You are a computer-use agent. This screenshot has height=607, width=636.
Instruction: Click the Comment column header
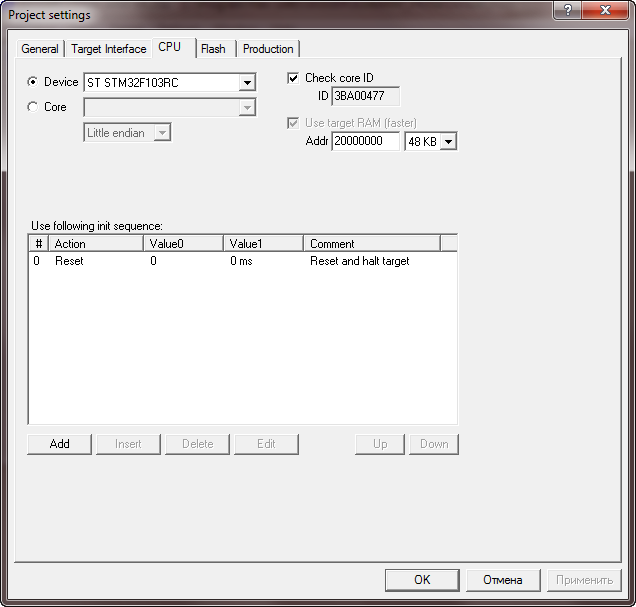click(371, 243)
